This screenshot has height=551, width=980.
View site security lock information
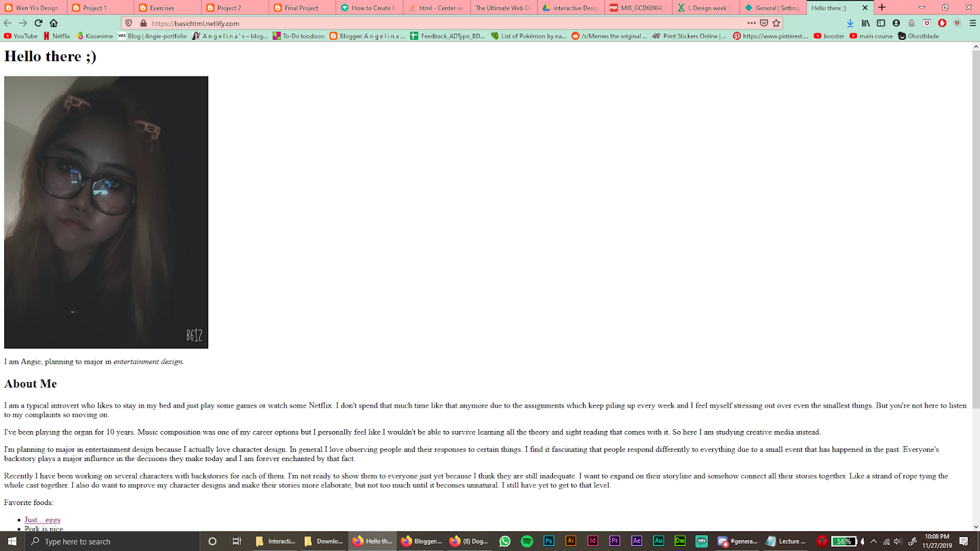click(143, 23)
